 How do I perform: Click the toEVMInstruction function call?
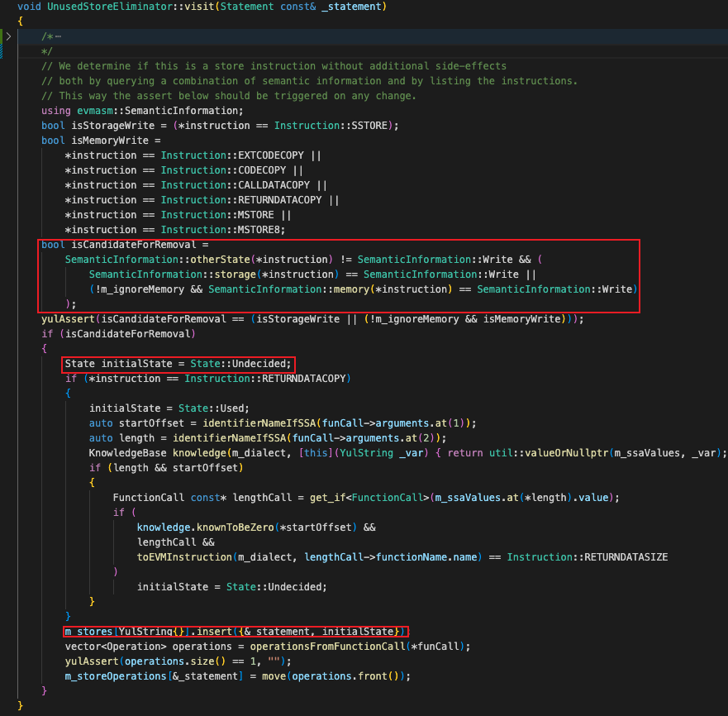(184, 556)
